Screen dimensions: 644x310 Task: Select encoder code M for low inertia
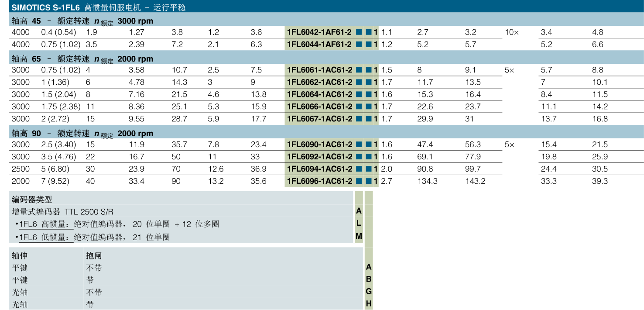[x=359, y=237]
